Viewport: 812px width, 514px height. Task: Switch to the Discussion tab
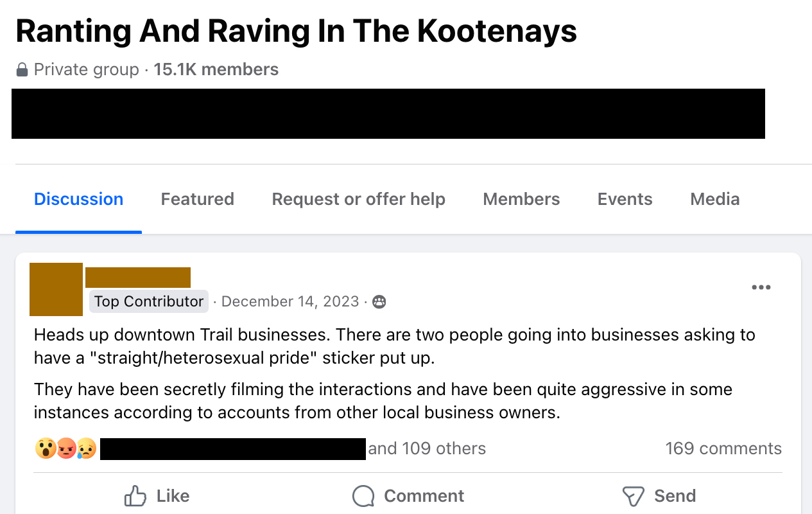(78, 199)
